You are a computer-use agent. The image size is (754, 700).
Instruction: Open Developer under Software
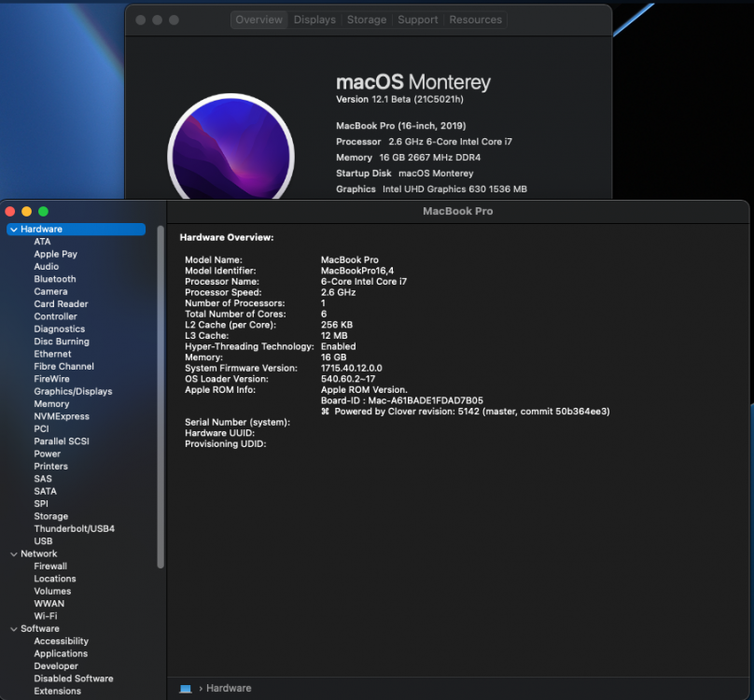pos(56,666)
